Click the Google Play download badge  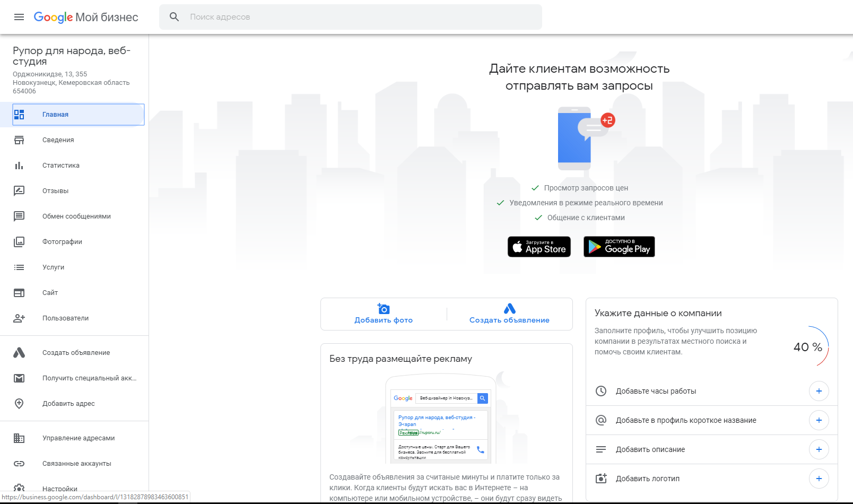tap(619, 247)
